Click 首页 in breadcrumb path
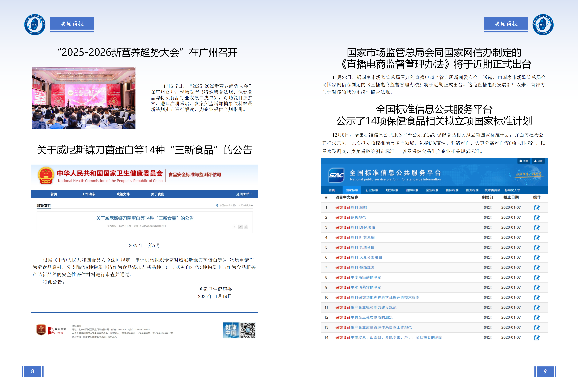This screenshot has width=578, height=392. [x=240, y=206]
